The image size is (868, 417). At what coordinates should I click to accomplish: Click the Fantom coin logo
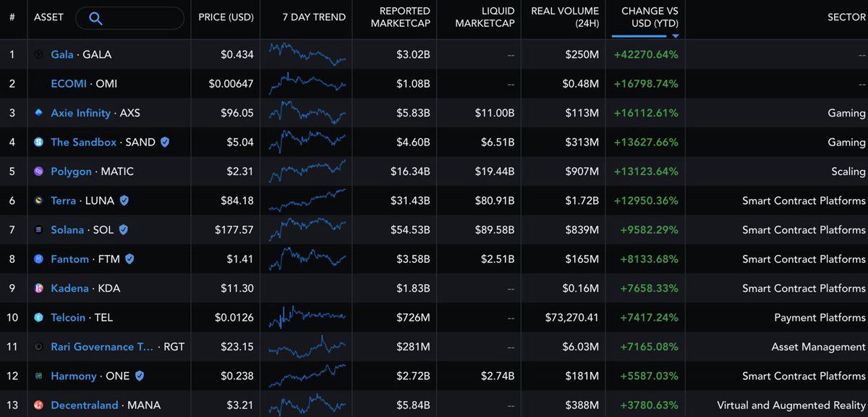[x=39, y=259]
